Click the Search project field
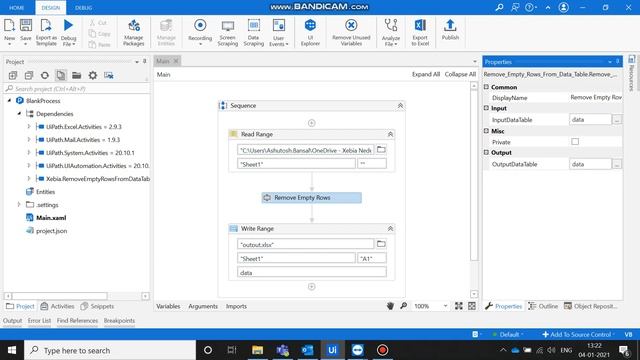 coord(77,89)
